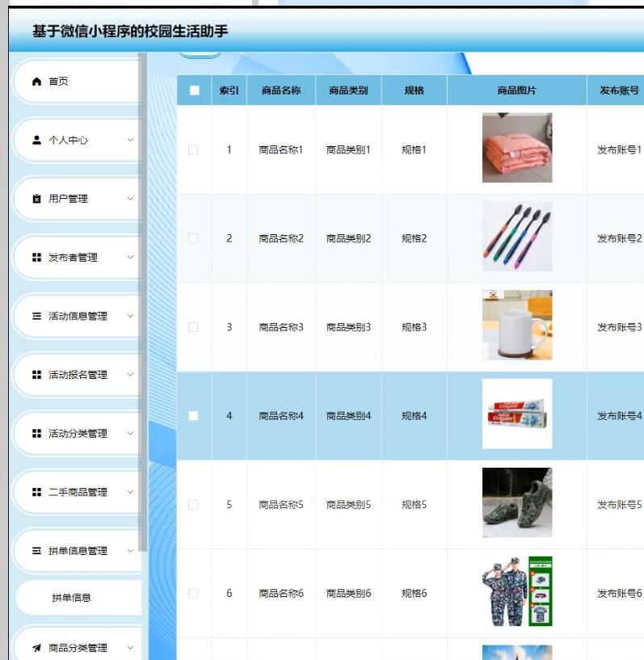644x660 pixels.
Task: Click the list icon beside 活动信息管理
Action: [36, 316]
